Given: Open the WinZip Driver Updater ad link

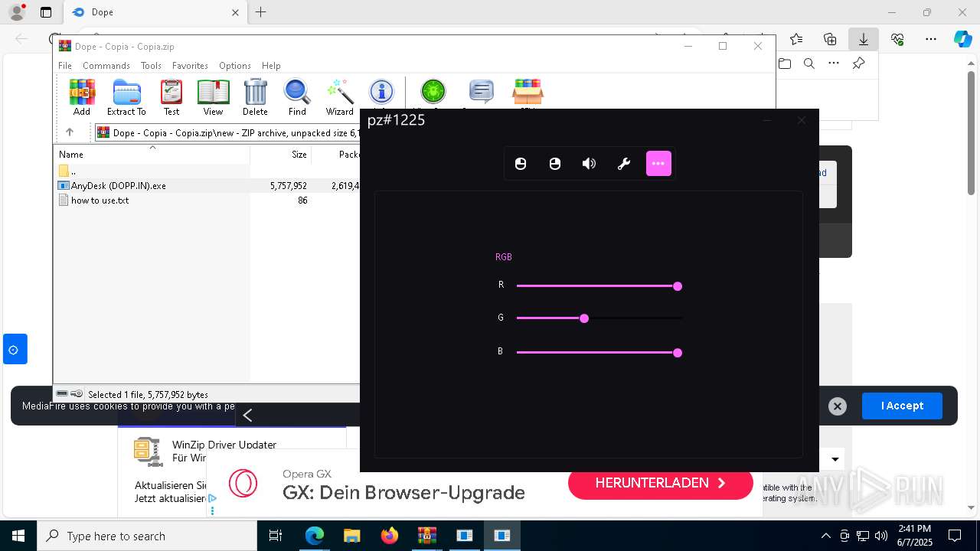Looking at the screenshot, I should click(x=224, y=445).
